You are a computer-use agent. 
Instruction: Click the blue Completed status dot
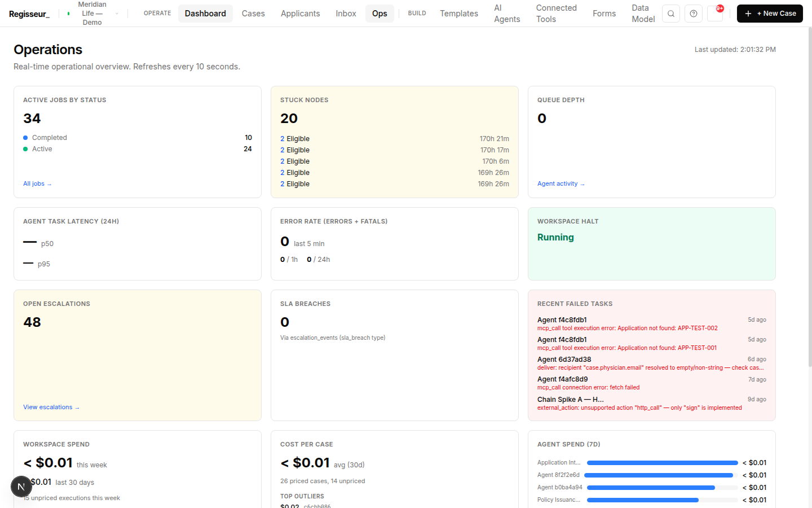[25, 138]
